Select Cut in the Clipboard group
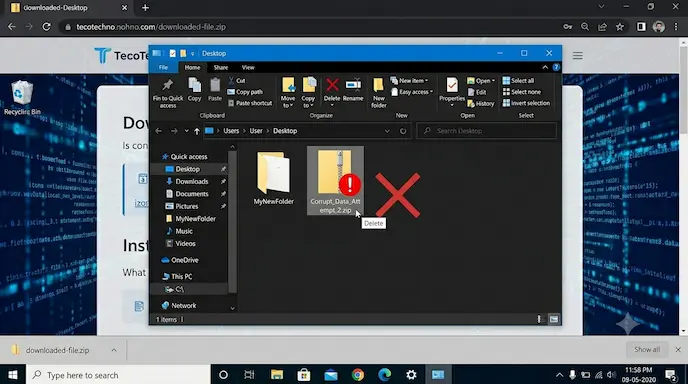 click(x=237, y=81)
